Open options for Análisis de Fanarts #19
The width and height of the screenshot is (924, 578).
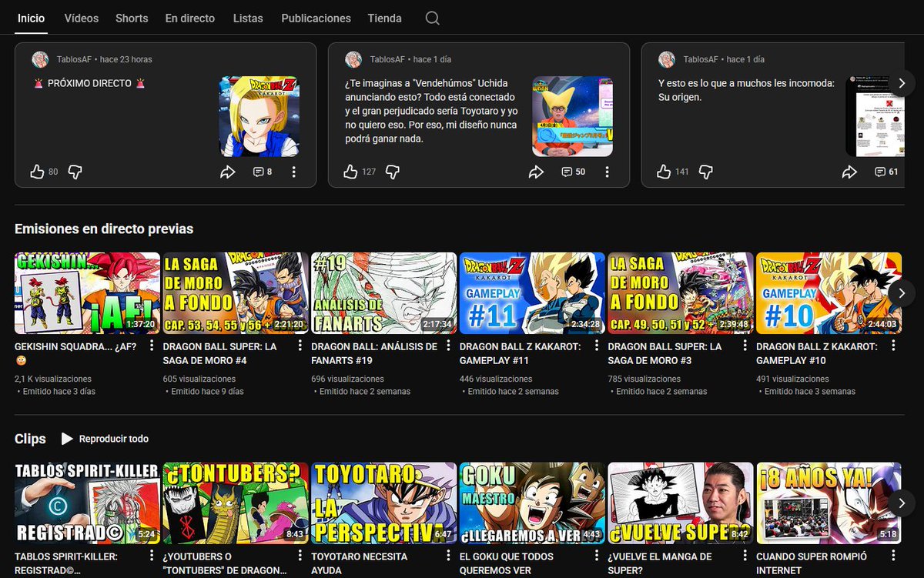[x=448, y=346]
